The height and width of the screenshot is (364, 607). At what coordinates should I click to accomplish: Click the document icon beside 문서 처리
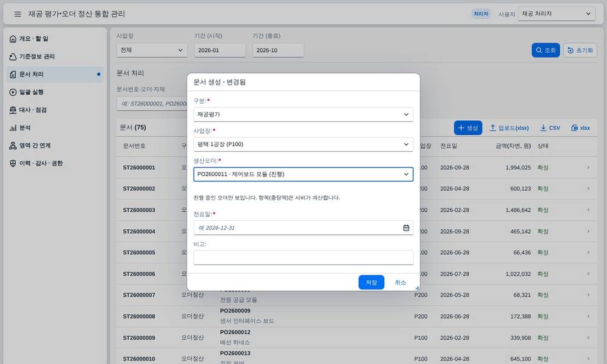tap(13, 74)
